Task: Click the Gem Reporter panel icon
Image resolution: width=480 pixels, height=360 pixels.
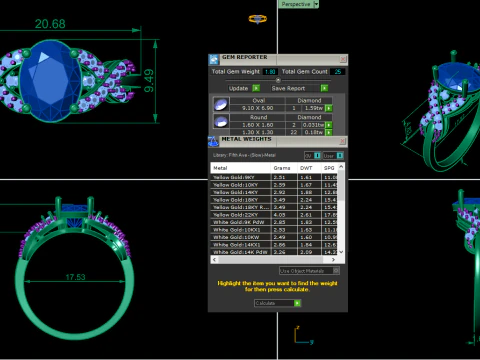Action: click(x=214, y=59)
